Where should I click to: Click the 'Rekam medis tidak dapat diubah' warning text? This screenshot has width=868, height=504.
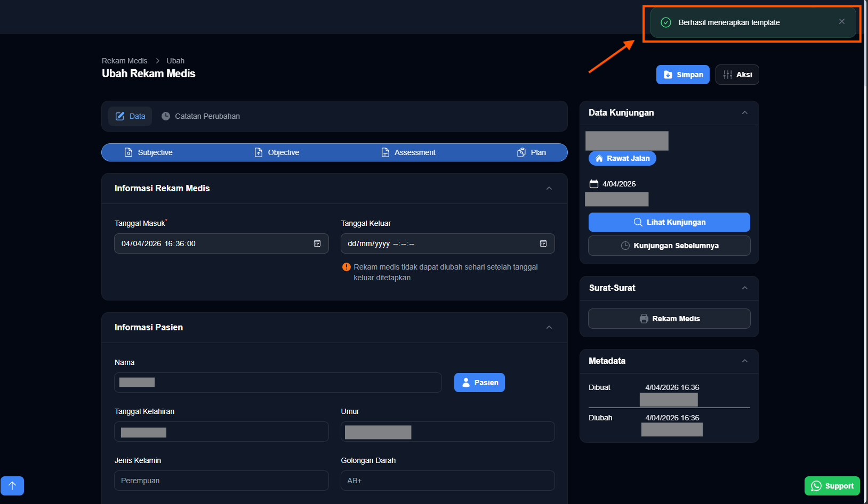click(446, 272)
